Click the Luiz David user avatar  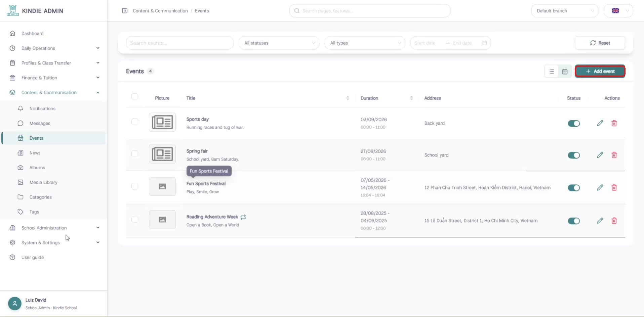point(15,304)
